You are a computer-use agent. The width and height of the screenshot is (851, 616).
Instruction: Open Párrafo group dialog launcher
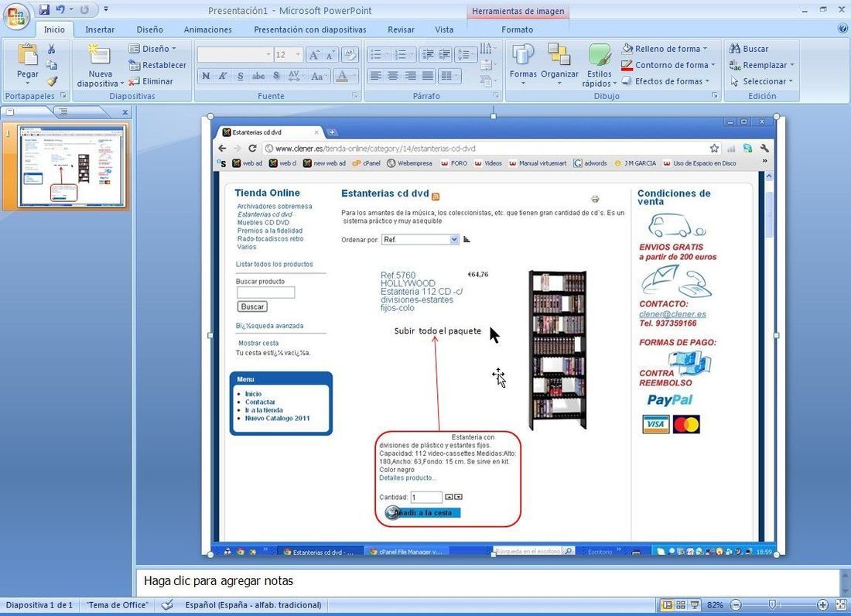pos(496,96)
